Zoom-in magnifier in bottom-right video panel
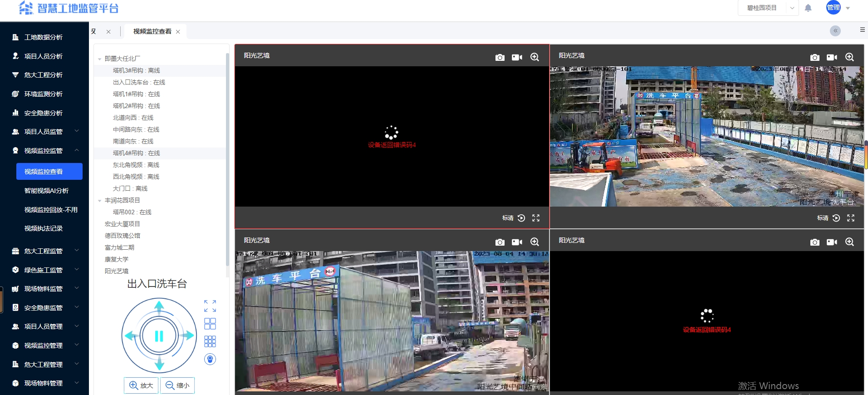This screenshot has height=395, width=868. pyautogui.click(x=849, y=242)
